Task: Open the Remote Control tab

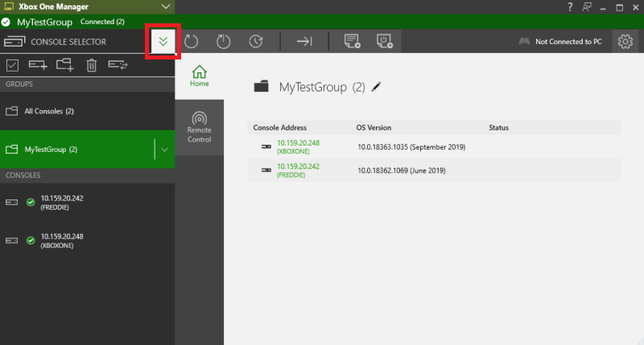Action: point(199,128)
